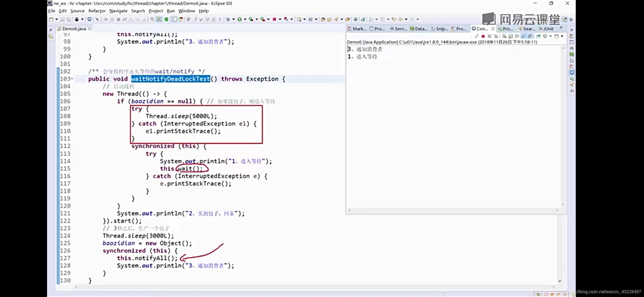Click the Open Web Browser globe icon
Image resolution: width=644 pixels, height=297 pixels.
coord(355,19)
